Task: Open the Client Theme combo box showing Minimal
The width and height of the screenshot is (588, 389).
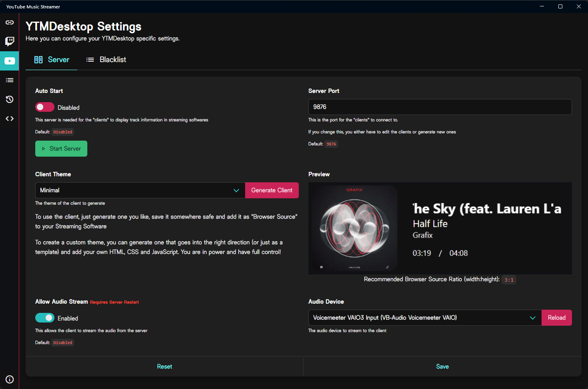Action: [140, 190]
